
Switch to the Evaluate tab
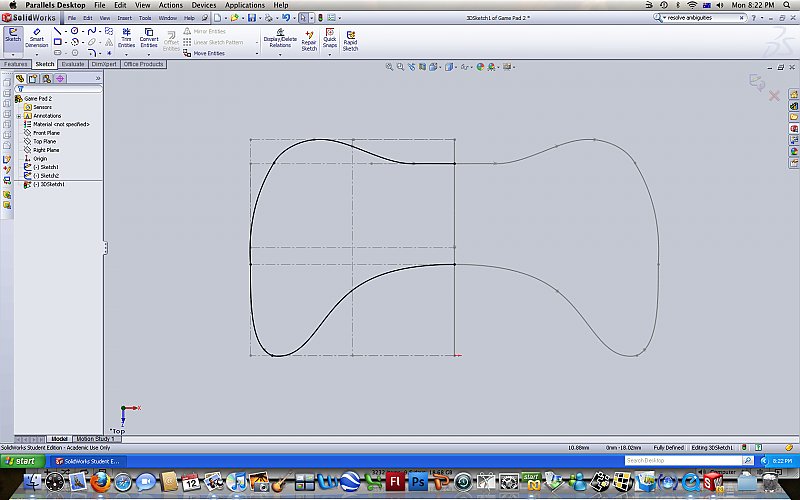tap(73, 64)
